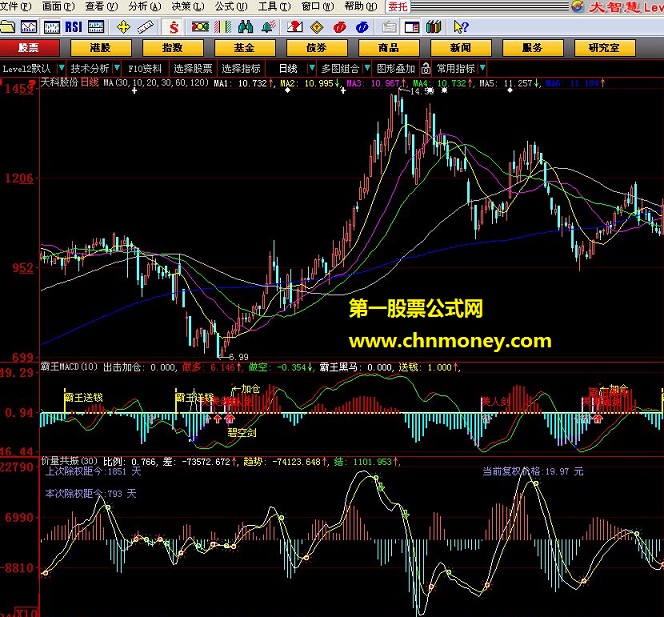Select the red 股票 category button
Image resolution: width=664 pixels, height=617 pixels.
point(29,48)
